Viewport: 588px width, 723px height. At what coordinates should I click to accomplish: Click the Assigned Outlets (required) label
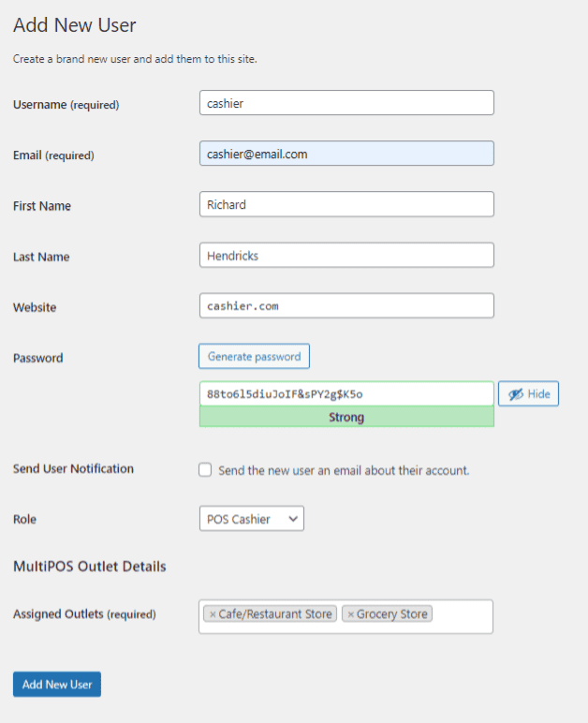84,614
